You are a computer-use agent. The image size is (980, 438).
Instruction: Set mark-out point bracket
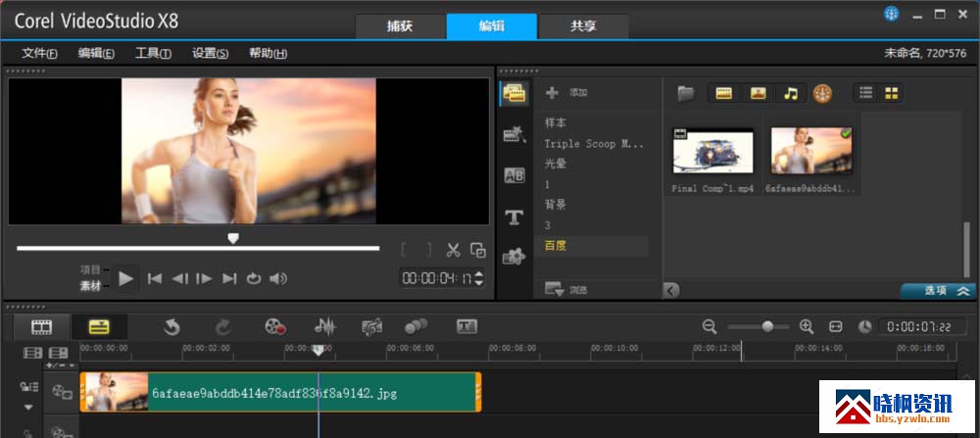429,250
